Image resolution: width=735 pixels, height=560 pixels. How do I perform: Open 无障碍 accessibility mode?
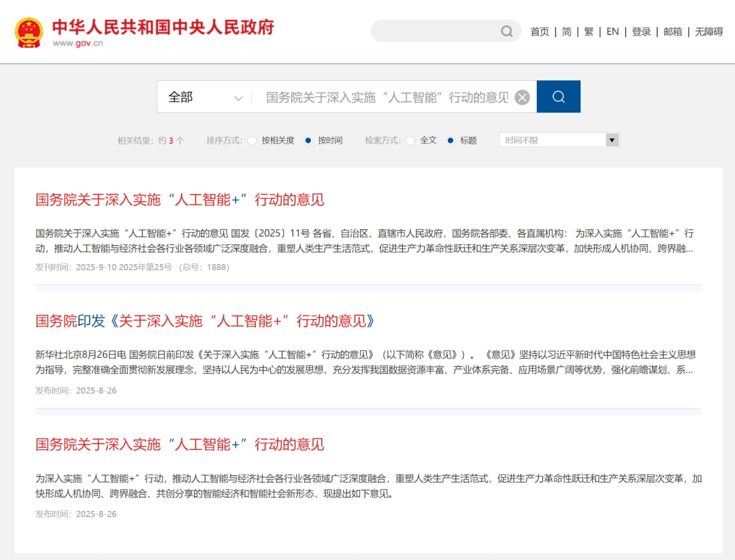pyautogui.click(x=708, y=32)
